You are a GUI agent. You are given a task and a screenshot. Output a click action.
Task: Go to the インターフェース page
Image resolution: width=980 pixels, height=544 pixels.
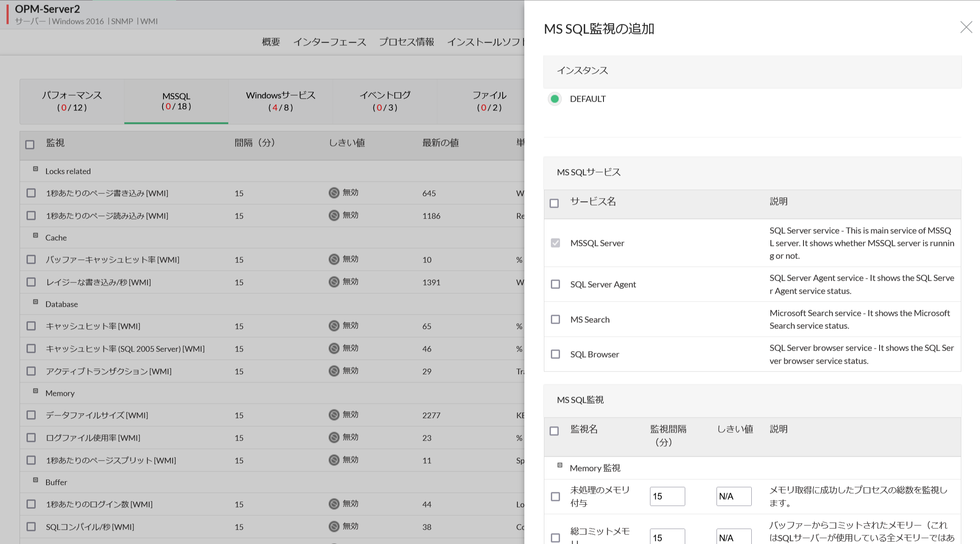(329, 42)
